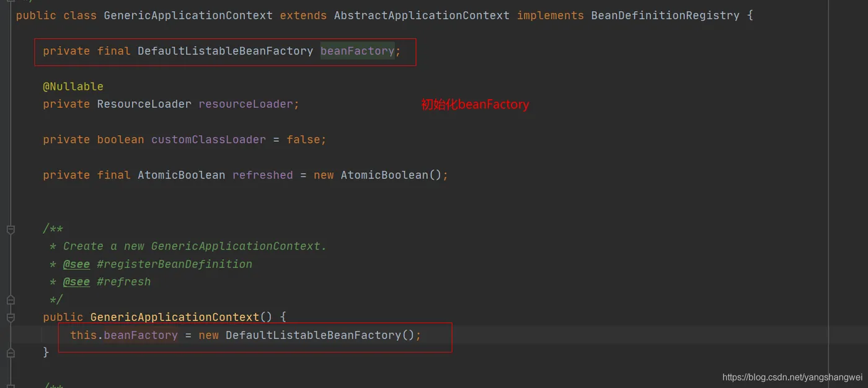
Task: Click the @Nullable annotation
Action: (x=73, y=86)
